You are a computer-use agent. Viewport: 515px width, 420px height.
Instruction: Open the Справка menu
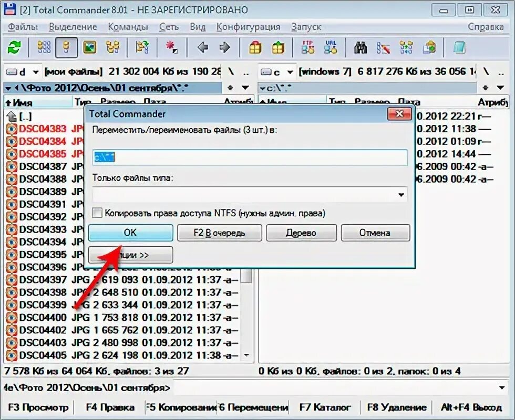point(486,27)
